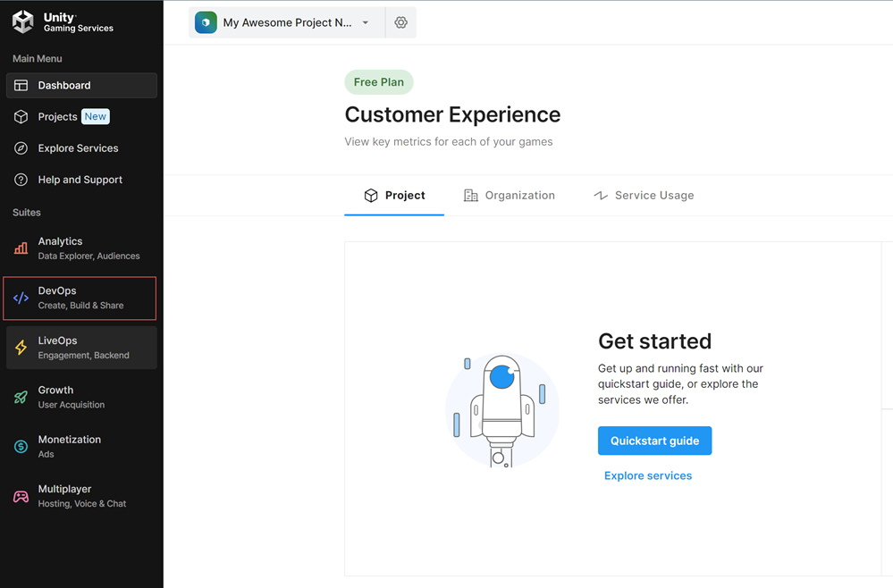Follow the Explore services link
Image resolution: width=893 pixels, height=588 pixels.
coord(648,475)
